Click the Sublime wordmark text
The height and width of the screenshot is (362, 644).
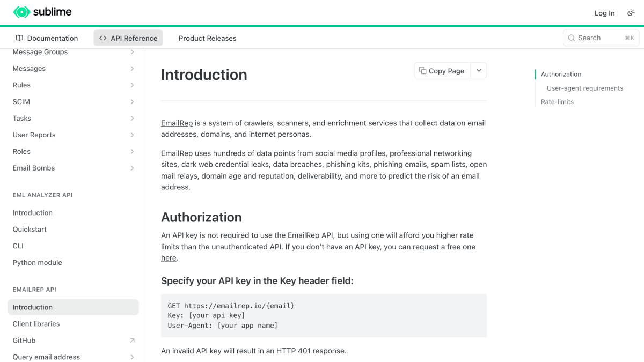(53, 12)
